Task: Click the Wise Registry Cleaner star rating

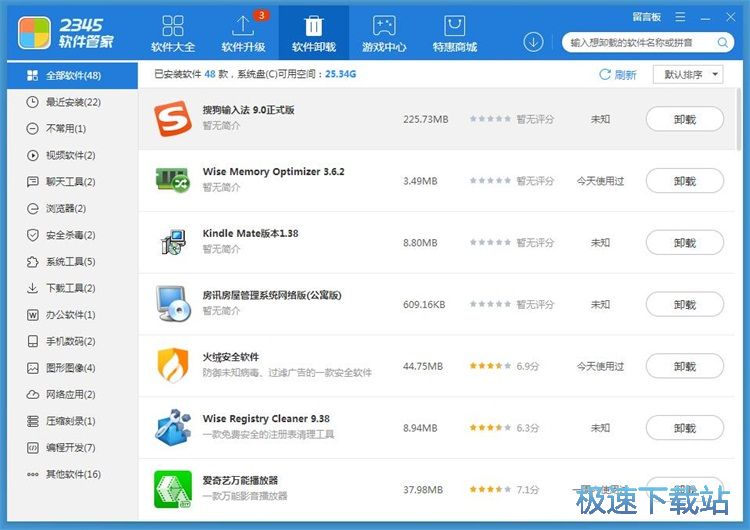Action: click(x=490, y=428)
